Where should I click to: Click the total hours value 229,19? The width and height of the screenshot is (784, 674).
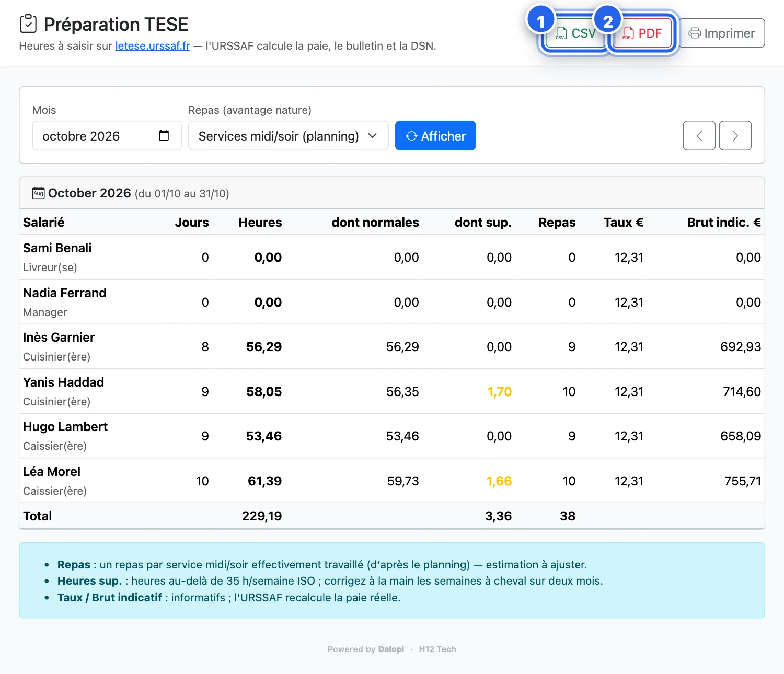[x=262, y=516]
